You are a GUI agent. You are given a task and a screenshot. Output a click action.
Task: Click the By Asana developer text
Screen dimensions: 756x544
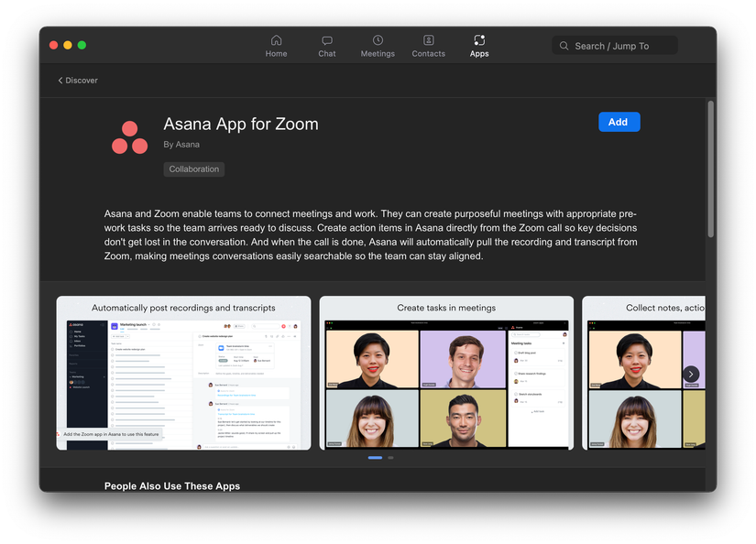(181, 145)
